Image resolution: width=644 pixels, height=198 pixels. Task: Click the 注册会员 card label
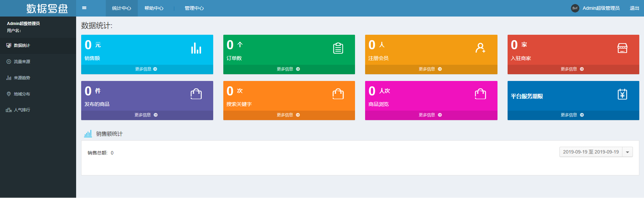[x=379, y=58]
